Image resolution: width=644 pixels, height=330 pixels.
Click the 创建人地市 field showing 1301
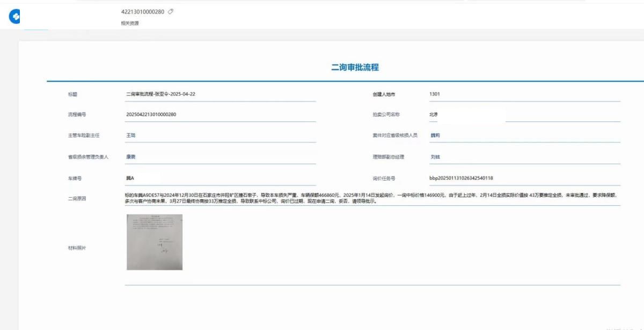pos(435,94)
